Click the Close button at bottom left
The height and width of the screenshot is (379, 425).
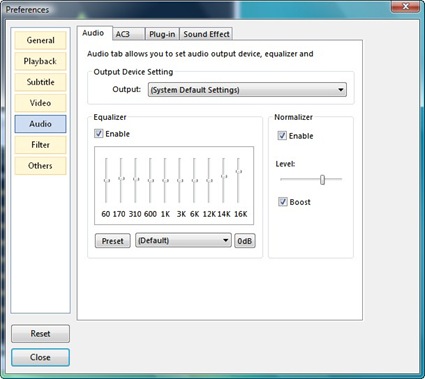40,357
